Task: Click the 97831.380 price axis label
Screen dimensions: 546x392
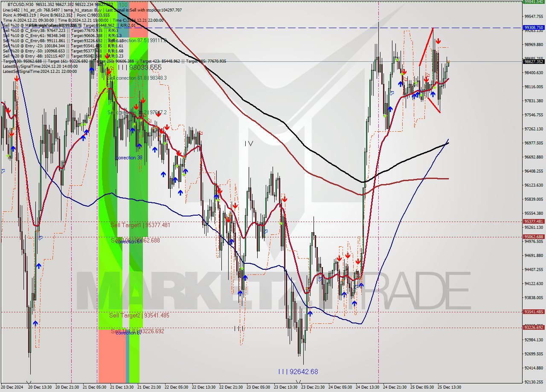Action: click(534, 101)
